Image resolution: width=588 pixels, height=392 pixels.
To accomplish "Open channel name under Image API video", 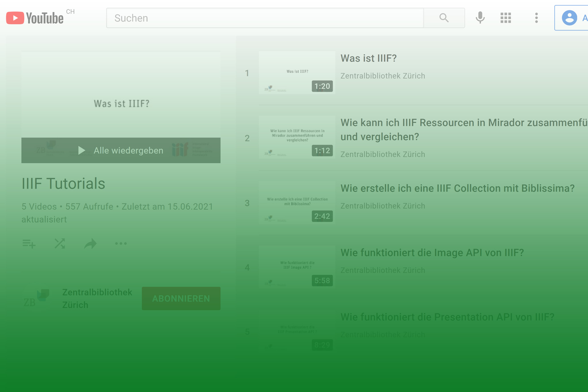I will (383, 270).
